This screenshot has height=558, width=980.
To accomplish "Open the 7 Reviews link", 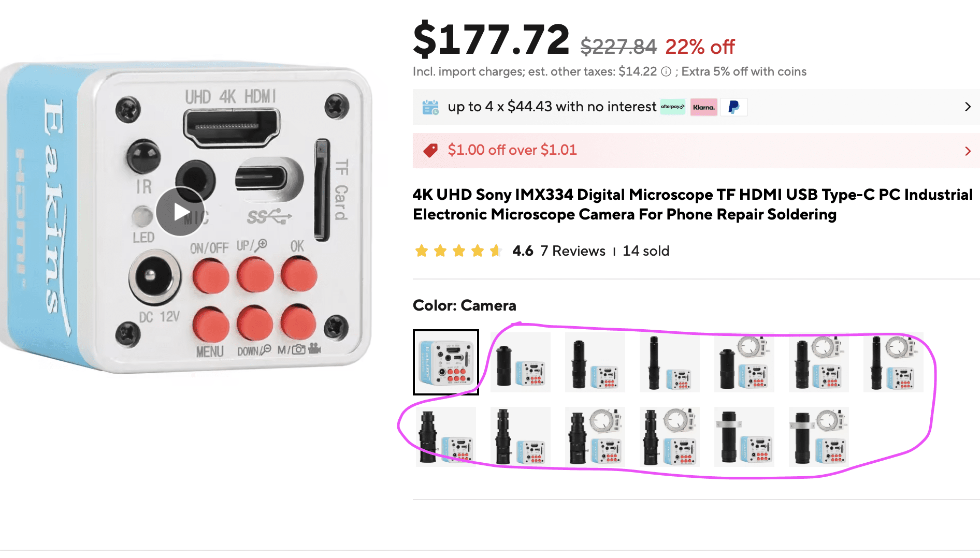I will (572, 251).
